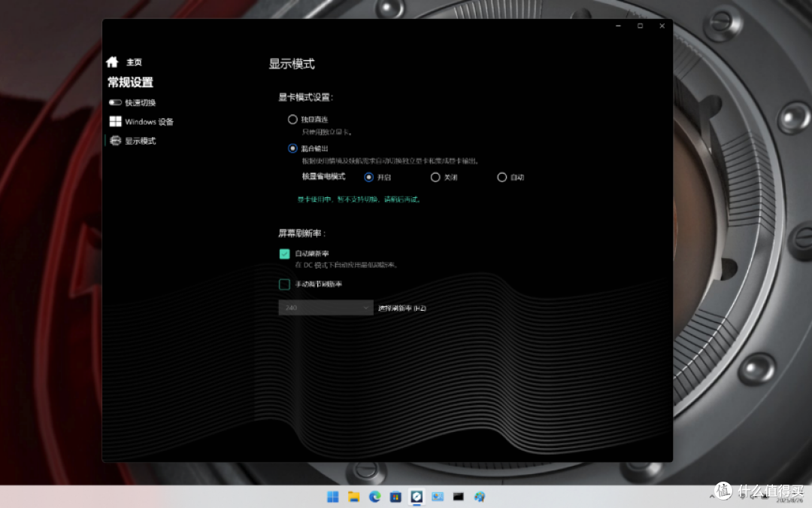Screen dimensions: 812x508
Task: Click the green 显卡使用中 warning message
Action: (360, 199)
